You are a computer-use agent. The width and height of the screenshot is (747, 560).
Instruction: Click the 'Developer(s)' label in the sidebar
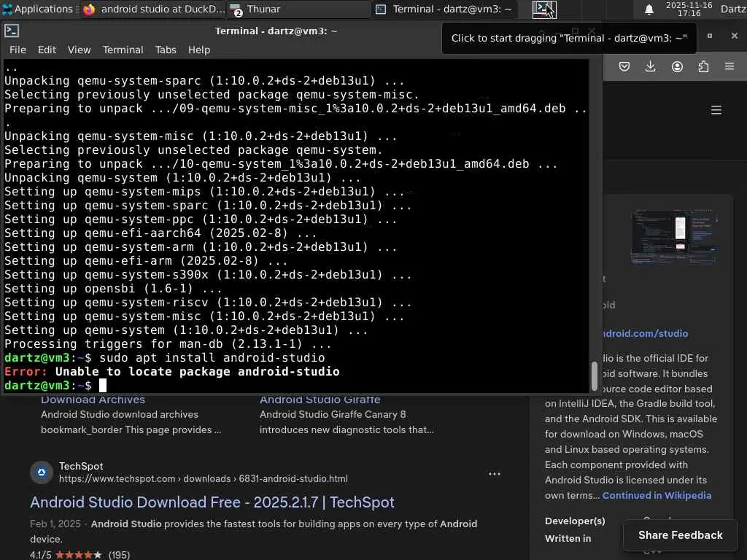pyautogui.click(x=575, y=521)
